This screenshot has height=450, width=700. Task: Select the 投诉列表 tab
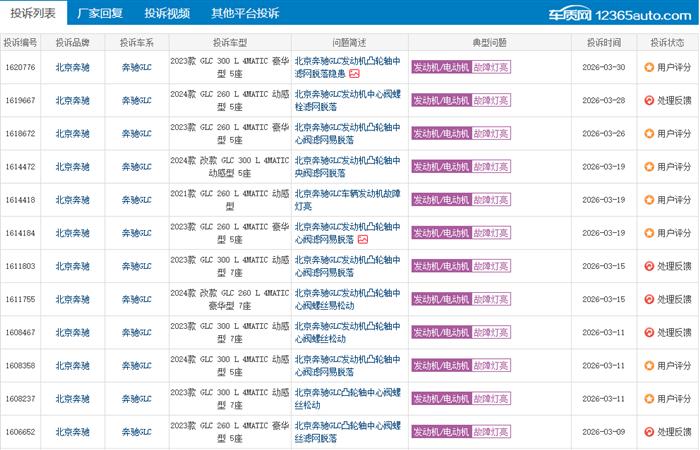[32, 14]
